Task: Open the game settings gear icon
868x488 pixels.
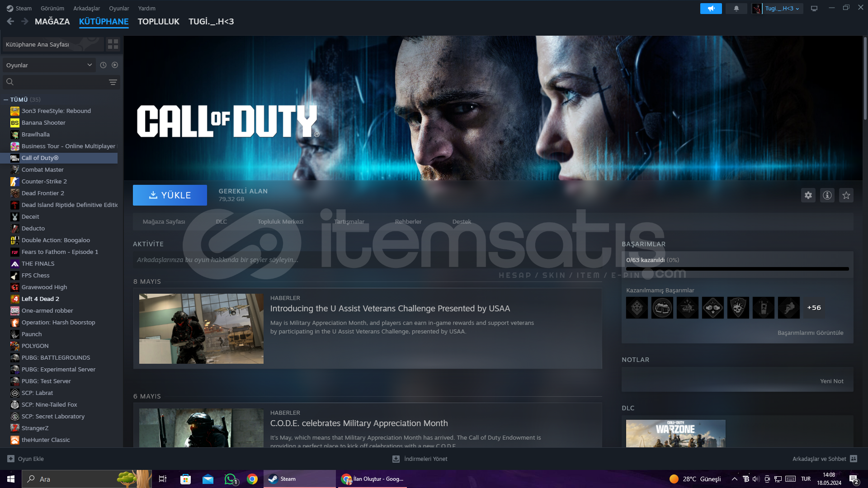Action: (x=808, y=195)
